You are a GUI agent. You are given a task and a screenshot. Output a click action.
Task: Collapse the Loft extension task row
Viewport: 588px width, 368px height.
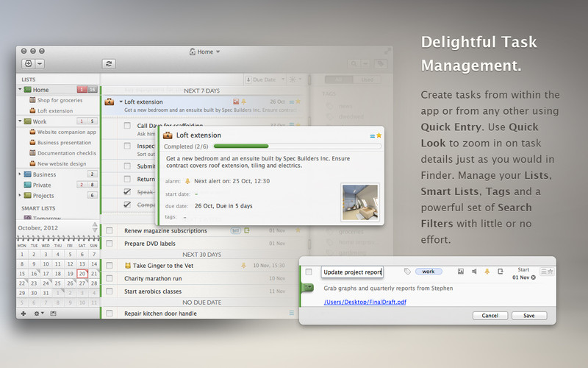click(121, 102)
